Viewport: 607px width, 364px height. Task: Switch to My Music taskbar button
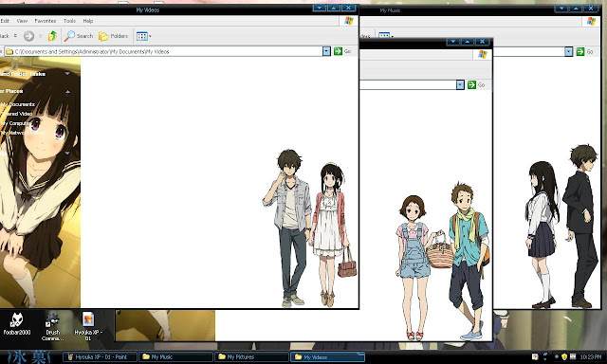[175, 357]
